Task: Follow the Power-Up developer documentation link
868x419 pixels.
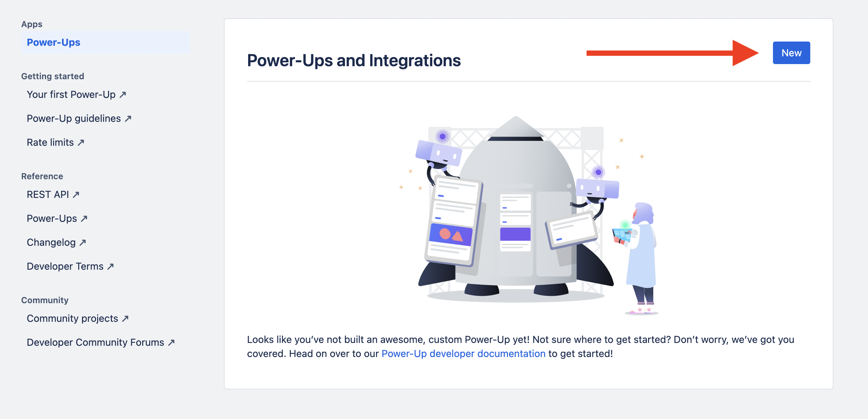Action: [463, 354]
